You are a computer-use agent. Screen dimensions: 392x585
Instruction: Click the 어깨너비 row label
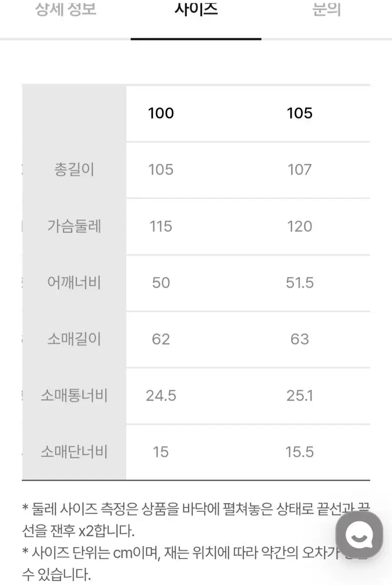pyautogui.click(x=74, y=283)
